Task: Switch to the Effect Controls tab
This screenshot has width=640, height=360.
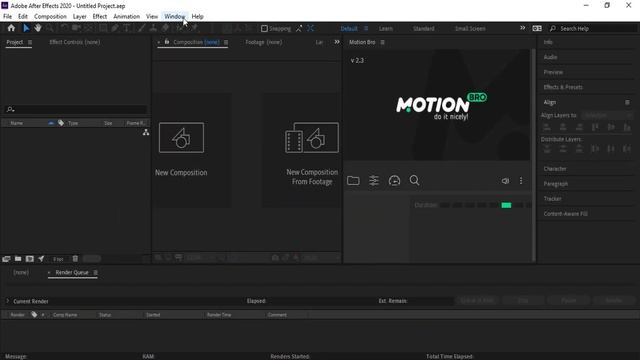Action: click(x=75, y=42)
